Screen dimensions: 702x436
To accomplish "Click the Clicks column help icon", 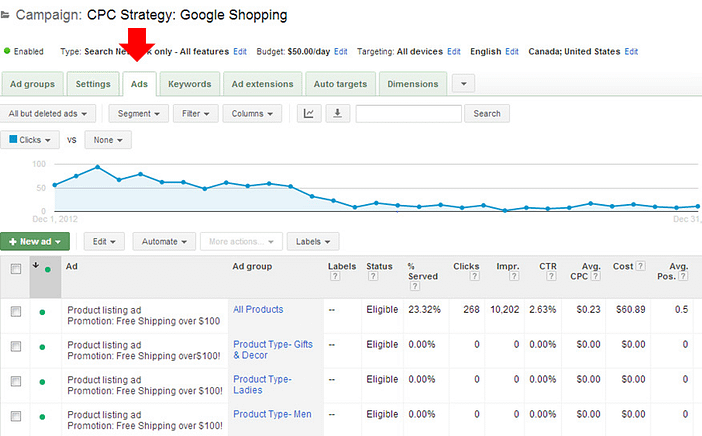I will pos(475,276).
